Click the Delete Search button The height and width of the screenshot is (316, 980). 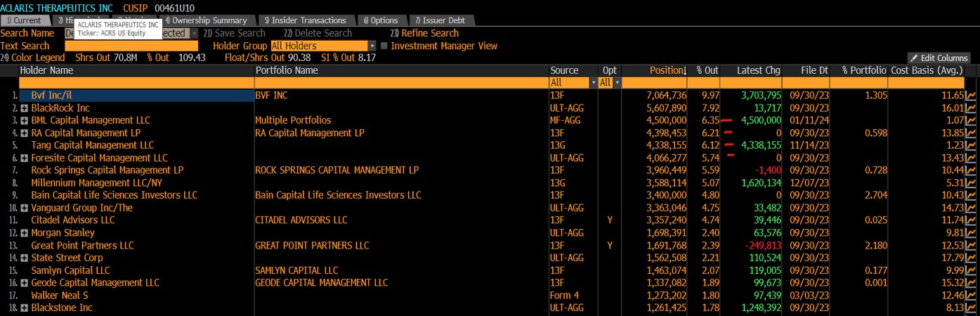click(x=318, y=33)
